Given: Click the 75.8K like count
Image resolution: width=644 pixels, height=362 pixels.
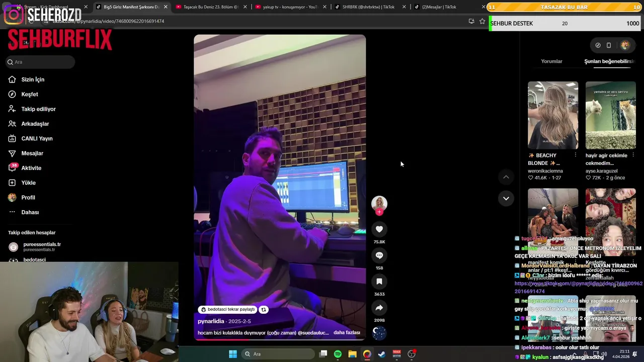Looking at the screenshot, I should [379, 242].
